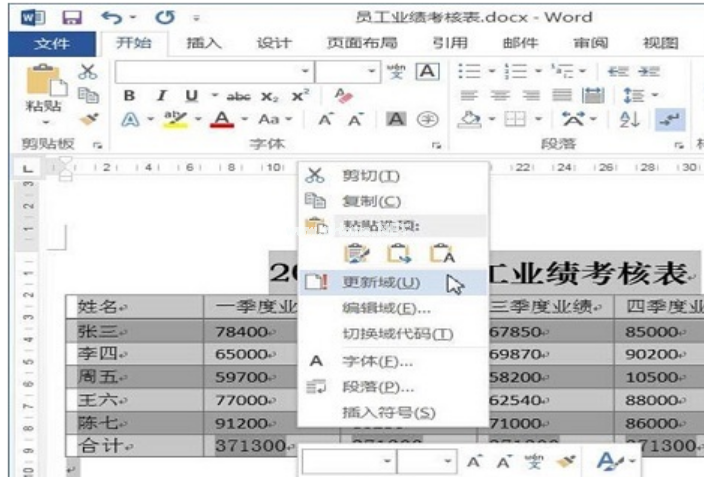
Task: Open 编辑域(E)... from context menu
Action: tap(387, 308)
